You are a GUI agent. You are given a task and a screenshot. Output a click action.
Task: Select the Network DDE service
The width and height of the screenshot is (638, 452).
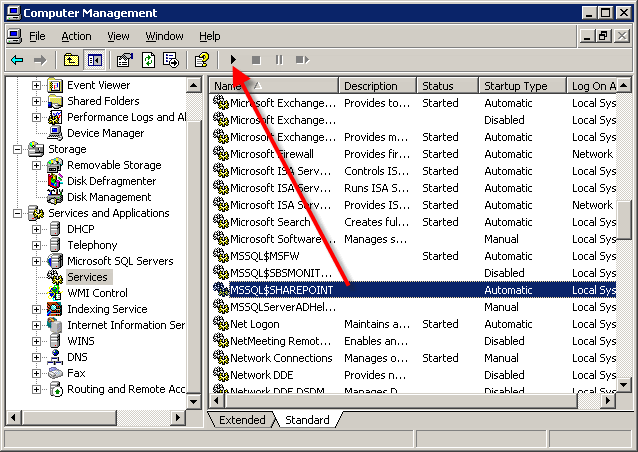point(262,375)
